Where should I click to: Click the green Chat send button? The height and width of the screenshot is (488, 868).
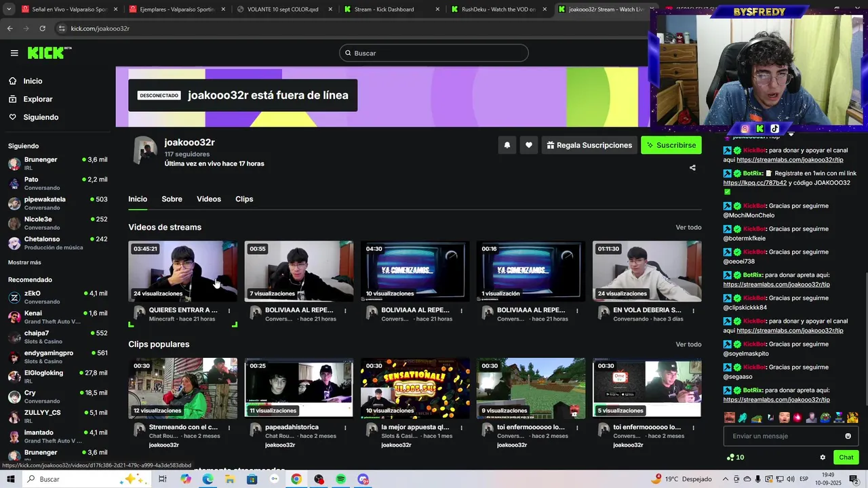[x=846, y=457]
